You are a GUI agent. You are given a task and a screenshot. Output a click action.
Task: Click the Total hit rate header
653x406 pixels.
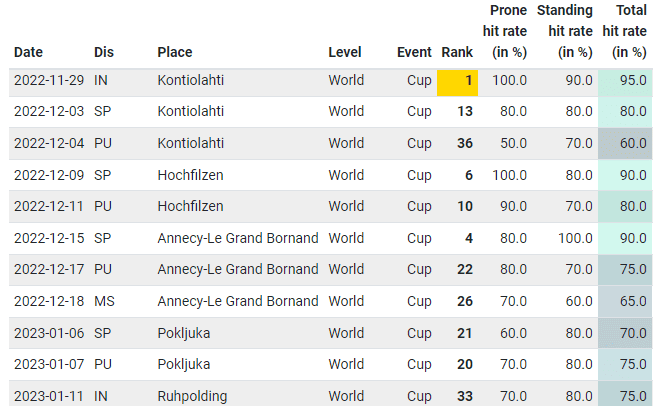[x=625, y=31]
